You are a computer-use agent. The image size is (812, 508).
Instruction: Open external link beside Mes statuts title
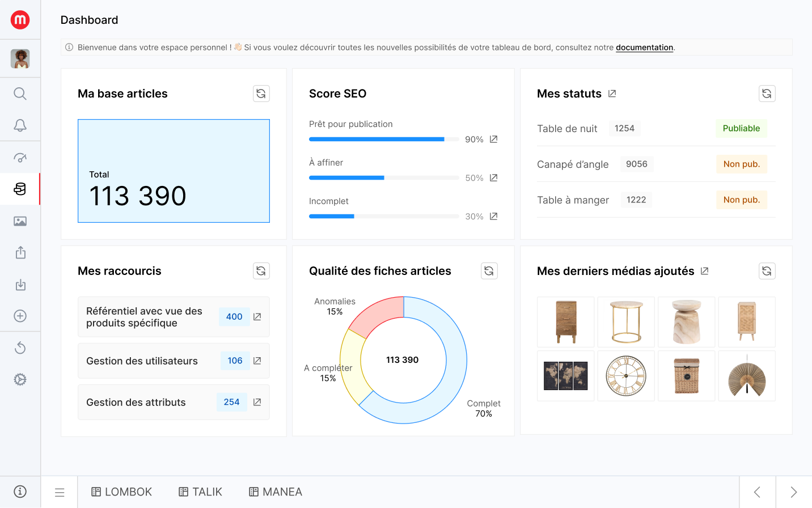coord(612,94)
